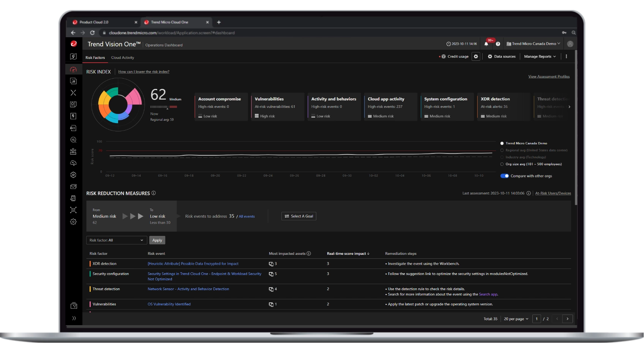Expand the Manage Reports dropdown
644x343 pixels.
click(540, 57)
